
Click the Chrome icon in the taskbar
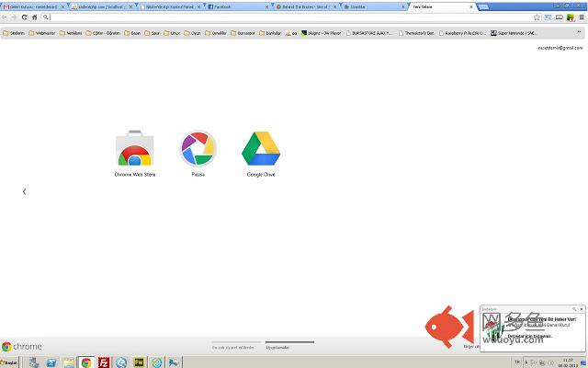pyautogui.click(x=86, y=362)
